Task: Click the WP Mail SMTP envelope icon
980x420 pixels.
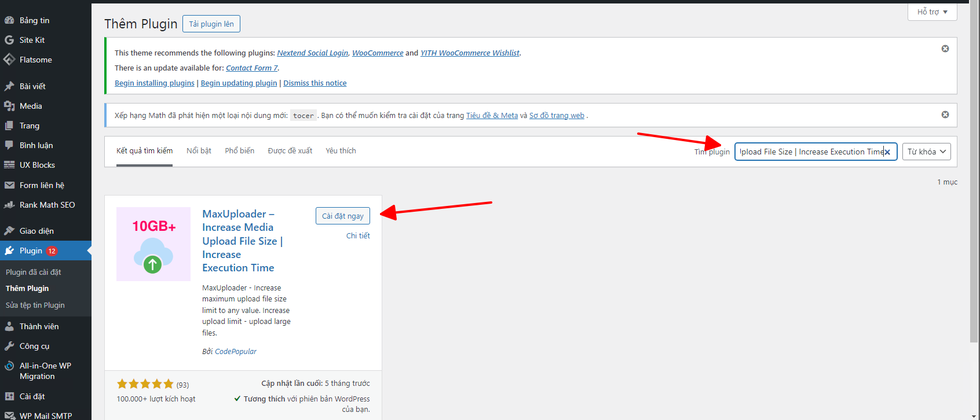Action: [x=9, y=415]
